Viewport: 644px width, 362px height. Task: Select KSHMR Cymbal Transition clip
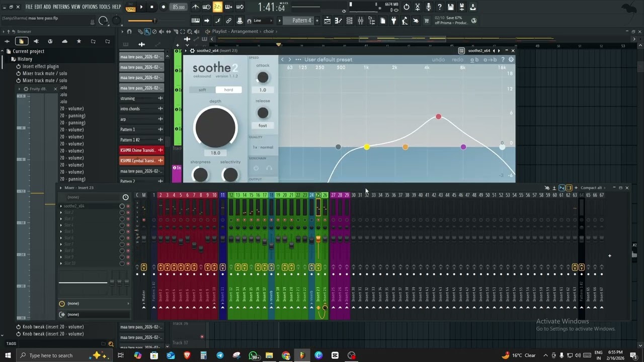(x=141, y=161)
